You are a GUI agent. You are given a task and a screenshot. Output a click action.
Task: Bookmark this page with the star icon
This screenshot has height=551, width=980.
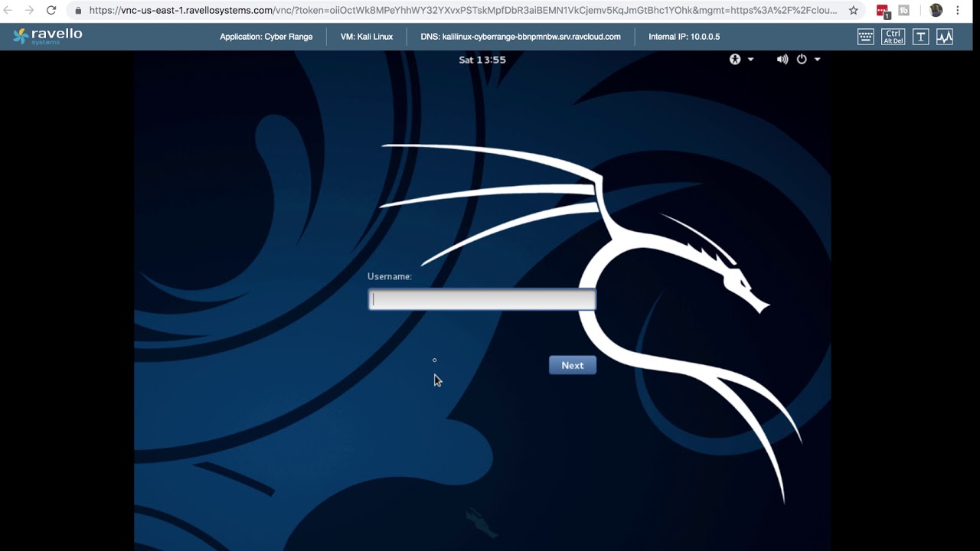tap(854, 11)
